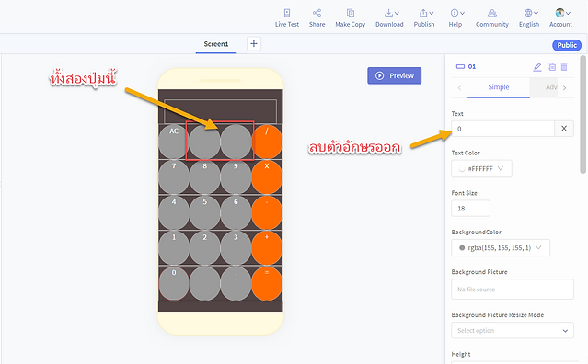The width and height of the screenshot is (588, 364).
Task: Open the Publish menu
Action: tap(424, 18)
